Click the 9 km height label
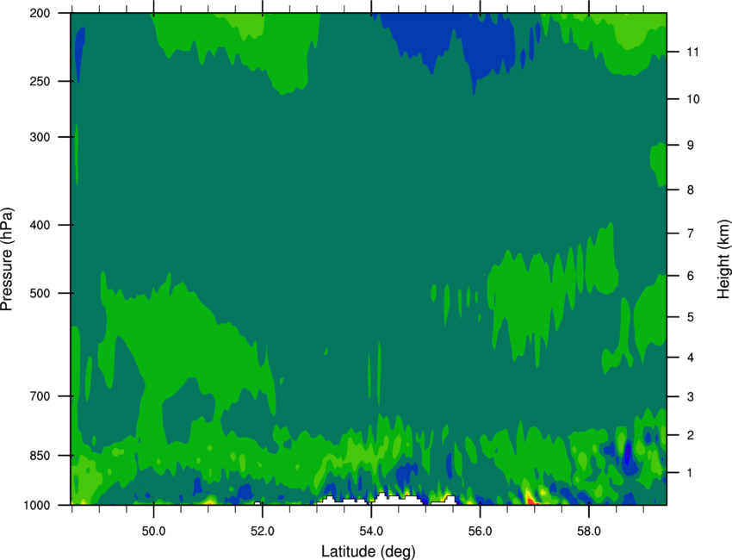The height and width of the screenshot is (560, 732). coord(690,146)
